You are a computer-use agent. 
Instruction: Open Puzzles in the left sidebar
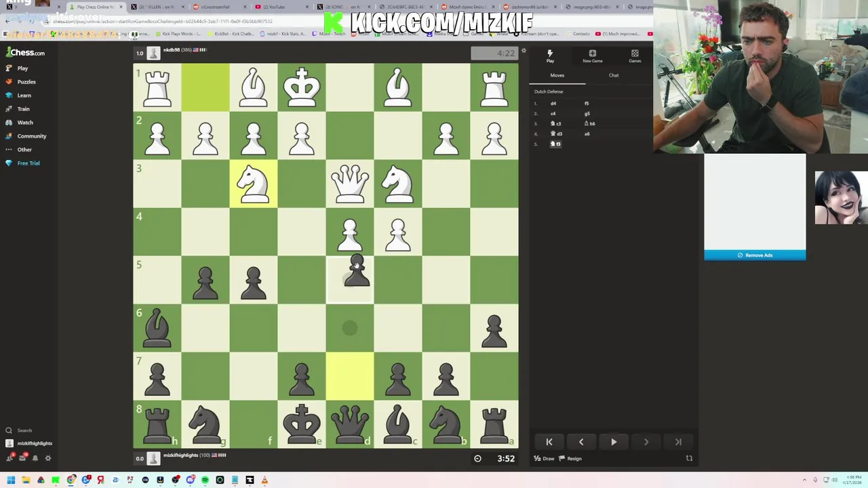(x=26, y=82)
